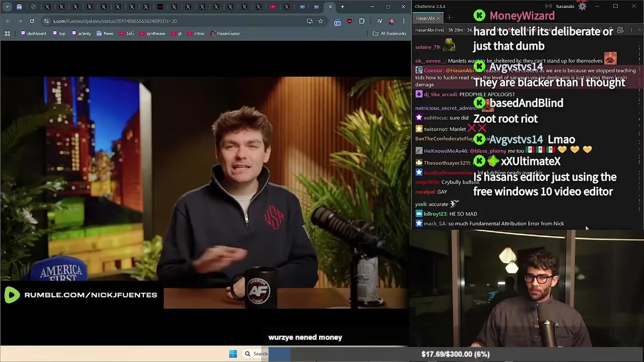Open the synthwave bookmark
This screenshot has width=644, height=362.
(152, 33)
